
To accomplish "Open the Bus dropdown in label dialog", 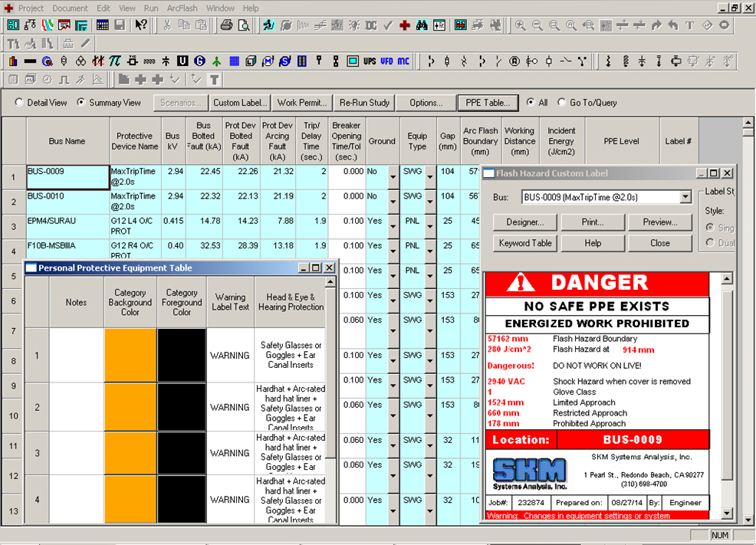I will coord(685,198).
